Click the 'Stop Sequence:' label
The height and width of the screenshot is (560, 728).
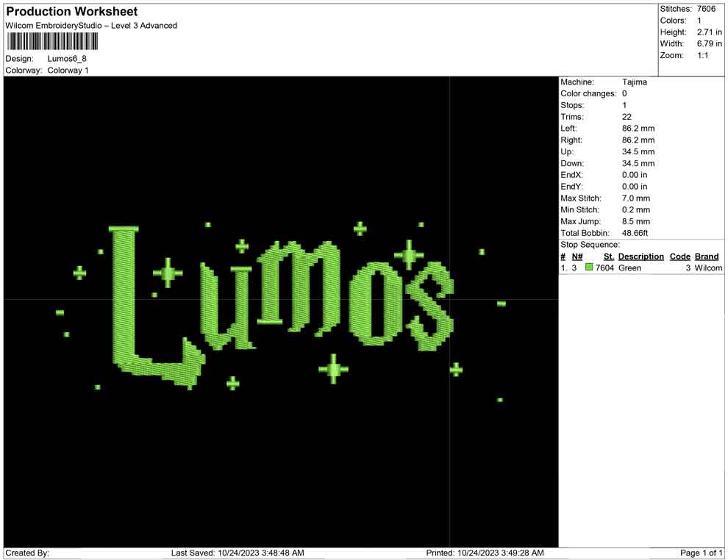(x=590, y=245)
